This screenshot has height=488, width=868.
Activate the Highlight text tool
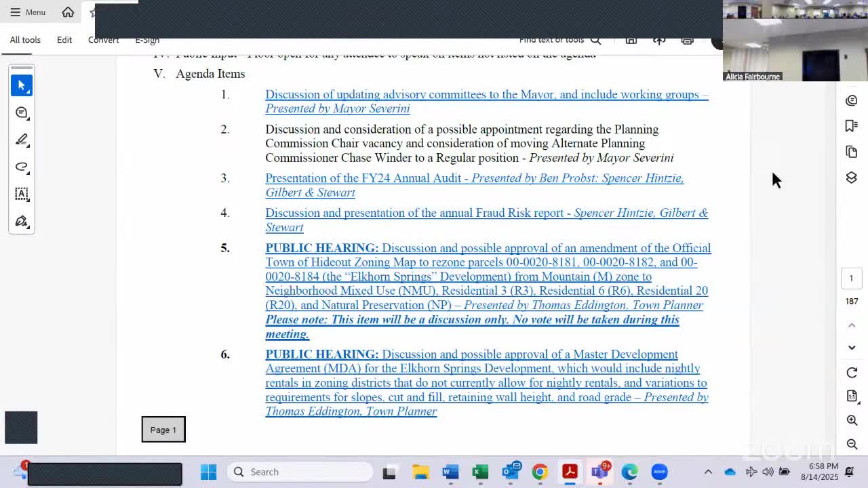pos(22,140)
